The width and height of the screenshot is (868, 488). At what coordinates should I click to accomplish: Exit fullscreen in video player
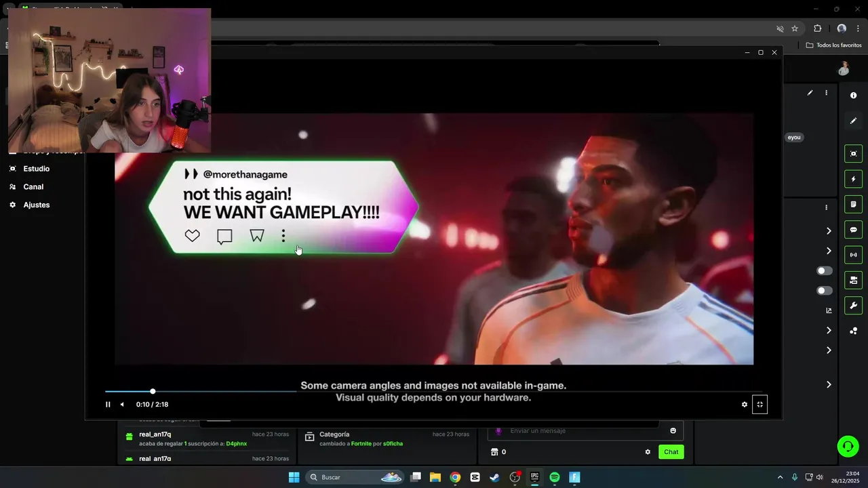coord(759,405)
